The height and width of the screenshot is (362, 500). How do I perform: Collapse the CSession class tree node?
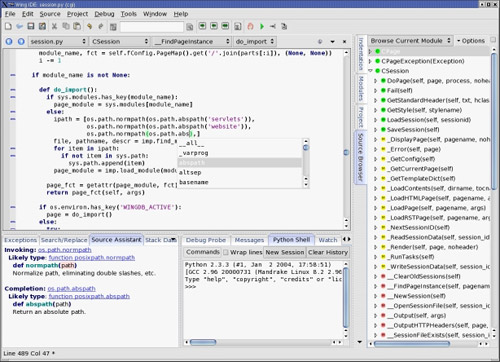(370, 71)
